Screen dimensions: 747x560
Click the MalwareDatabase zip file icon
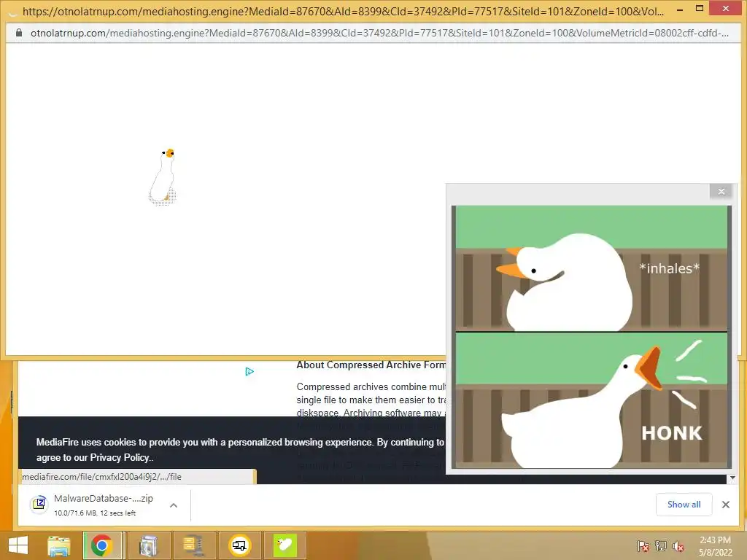[39, 505]
